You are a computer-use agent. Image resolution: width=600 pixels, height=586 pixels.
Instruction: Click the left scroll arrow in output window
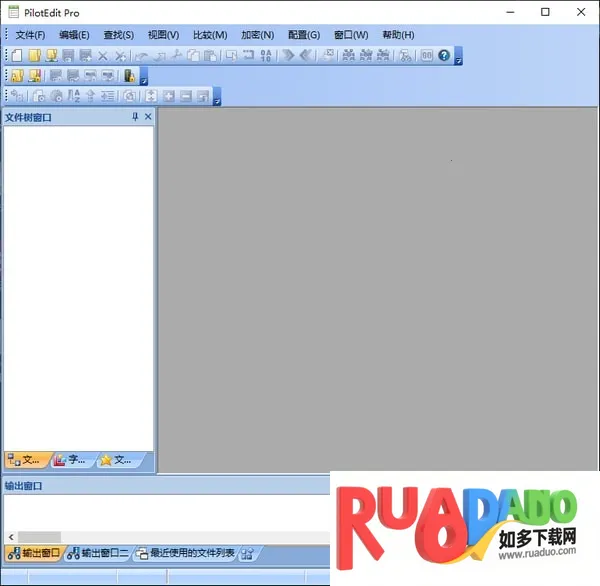pos(9,536)
